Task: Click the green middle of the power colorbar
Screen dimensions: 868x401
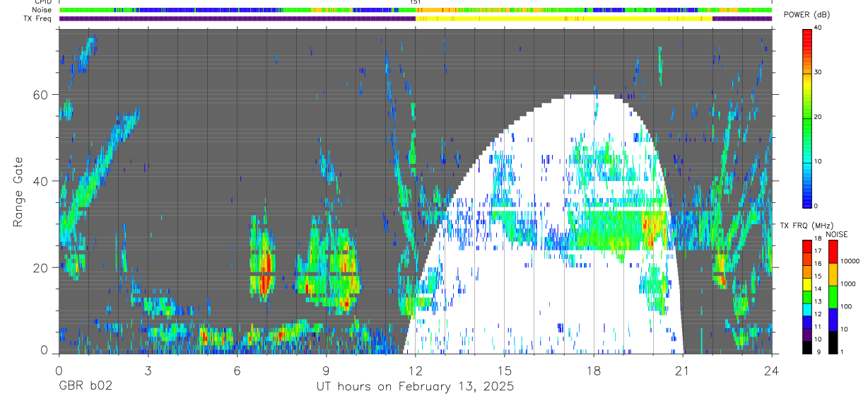Action: (x=807, y=120)
